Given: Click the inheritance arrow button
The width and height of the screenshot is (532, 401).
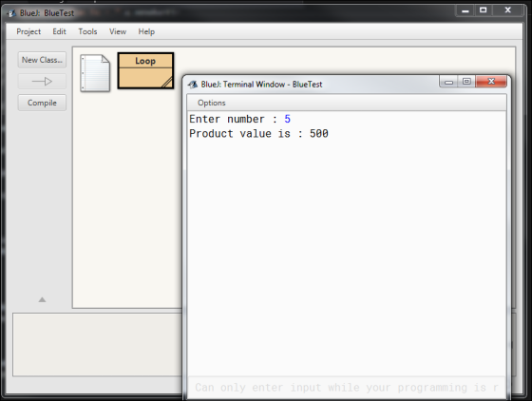Looking at the screenshot, I should (42, 82).
